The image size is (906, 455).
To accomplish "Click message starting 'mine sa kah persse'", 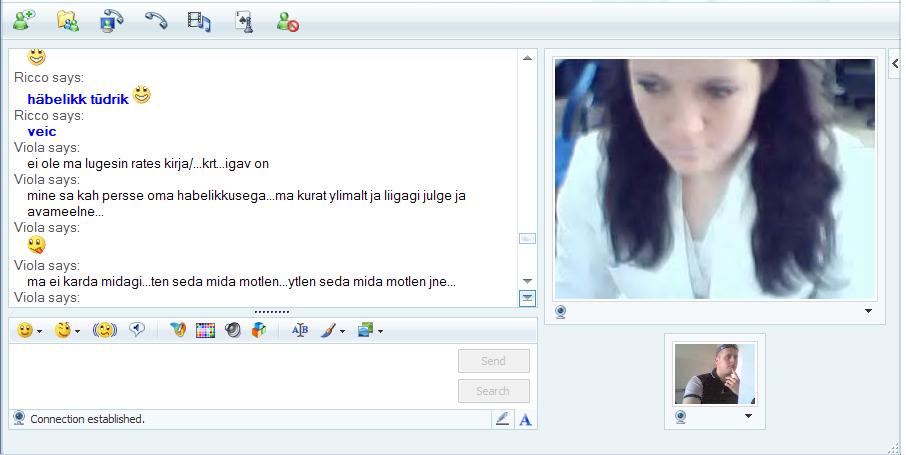I will (x=246, y=204).
